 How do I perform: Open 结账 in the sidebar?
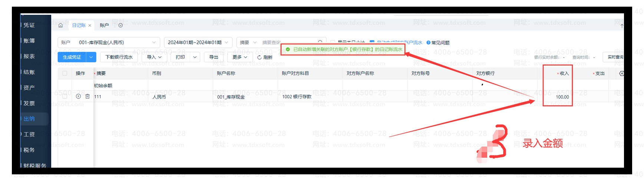tap(29, 72)
